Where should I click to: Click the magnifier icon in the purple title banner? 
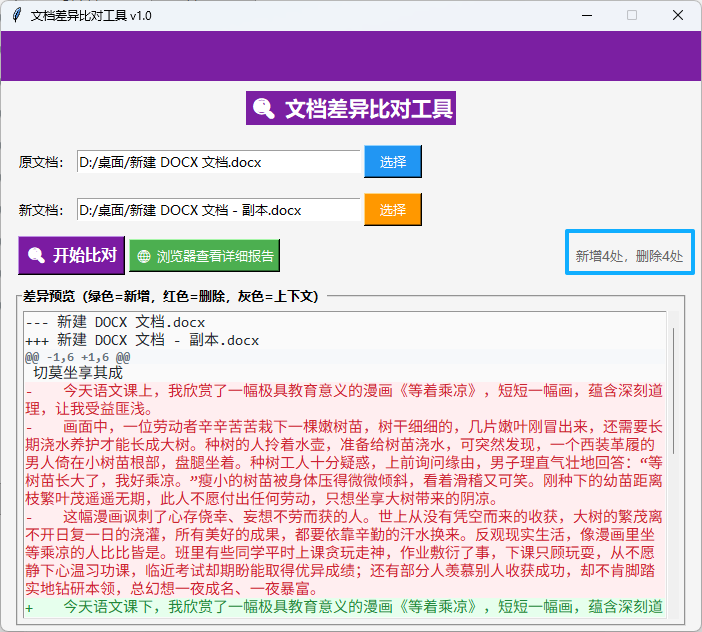point(264,108)
